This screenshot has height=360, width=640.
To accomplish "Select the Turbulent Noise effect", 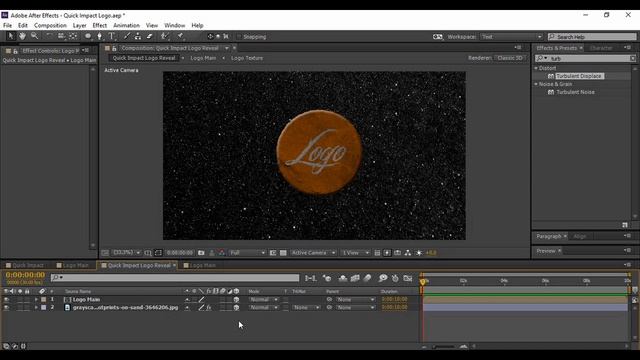I will (x=576, y=92).
